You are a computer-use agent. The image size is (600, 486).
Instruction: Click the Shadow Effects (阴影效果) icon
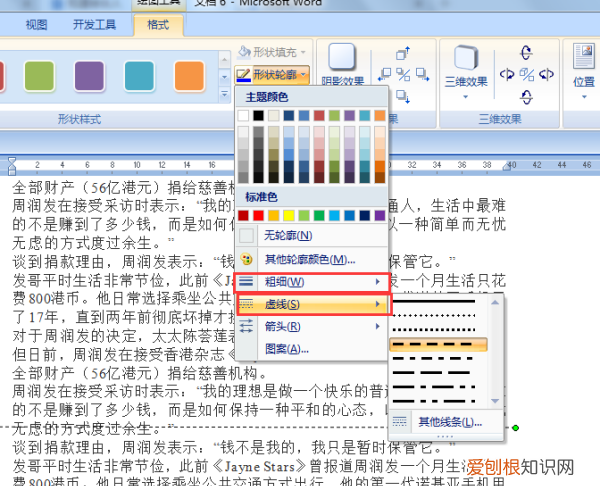pos(342,57)
